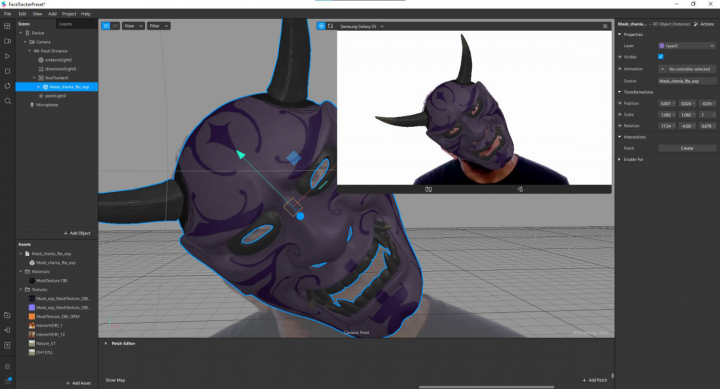Click the Add Asset button
Screen dimensions: 720x389
coord(79,383)
